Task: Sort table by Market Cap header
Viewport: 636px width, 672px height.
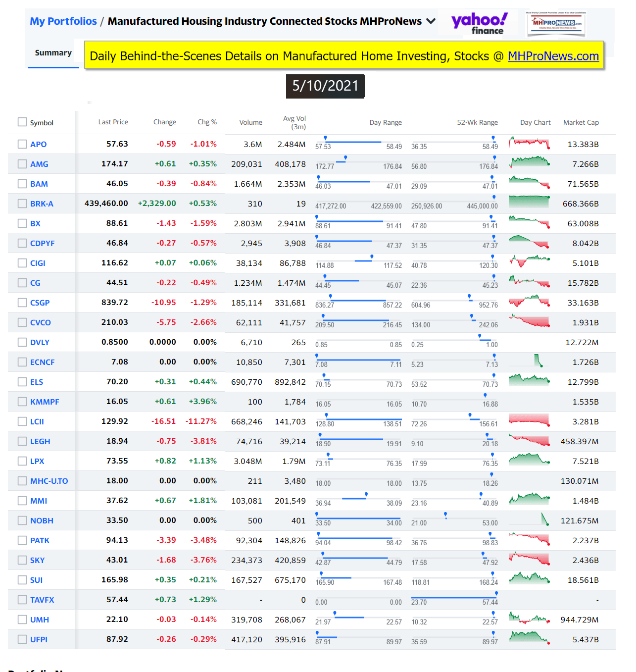Action: coord(581,122)
